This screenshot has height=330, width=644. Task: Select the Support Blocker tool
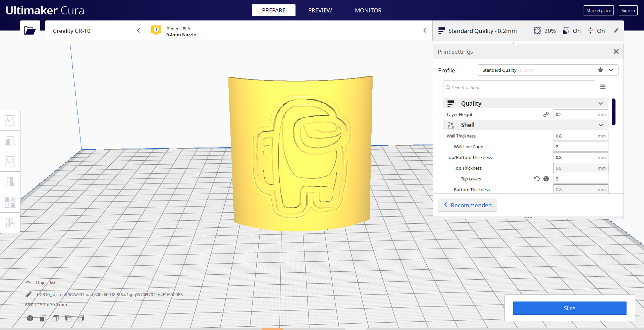point(10,223)
